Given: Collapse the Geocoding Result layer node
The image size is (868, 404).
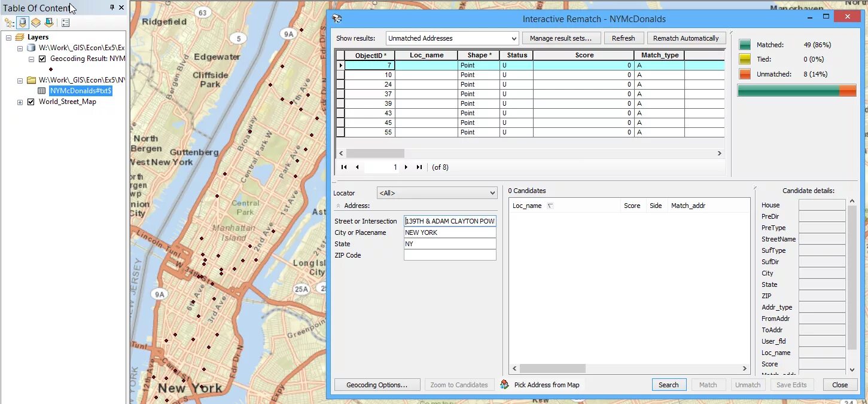Looking at the screenshot, I should click(31, 59).
